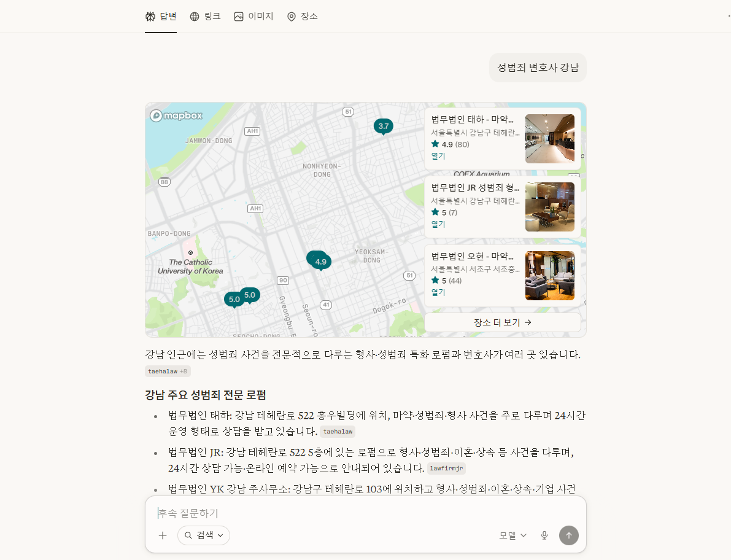Focus the 후속 질문하기 input field
Screen dimensions: 731x560
pyautogui.click(x=366, y=513)
